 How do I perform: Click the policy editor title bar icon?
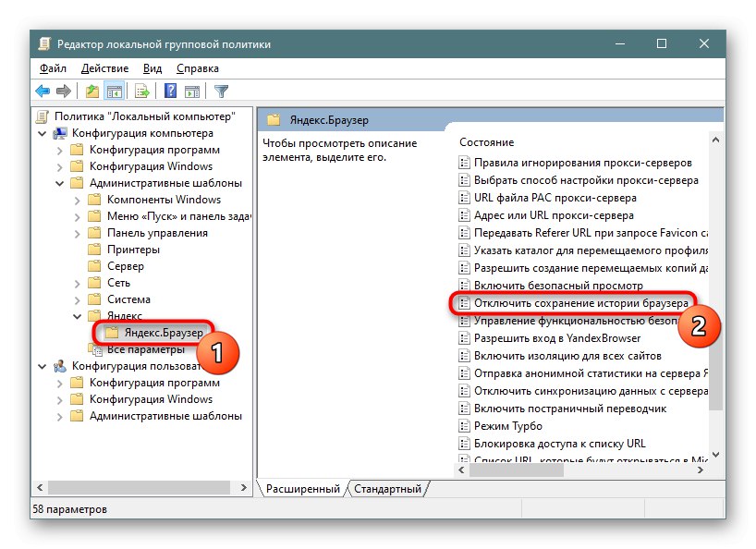click(45, 43)
